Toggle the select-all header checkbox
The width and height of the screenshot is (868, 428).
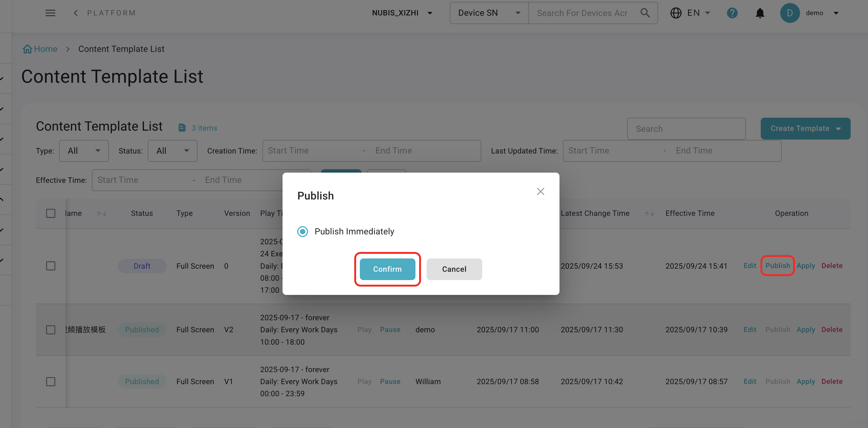[51, 213]
